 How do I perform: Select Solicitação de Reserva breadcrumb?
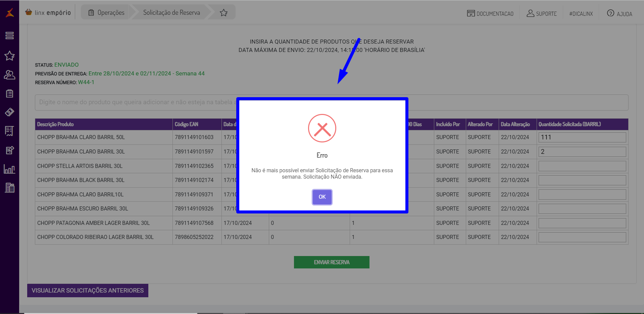171,12
